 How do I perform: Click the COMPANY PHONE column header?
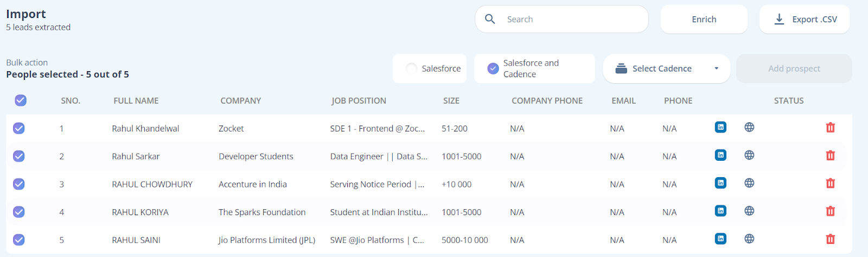(x=547, y=101)
